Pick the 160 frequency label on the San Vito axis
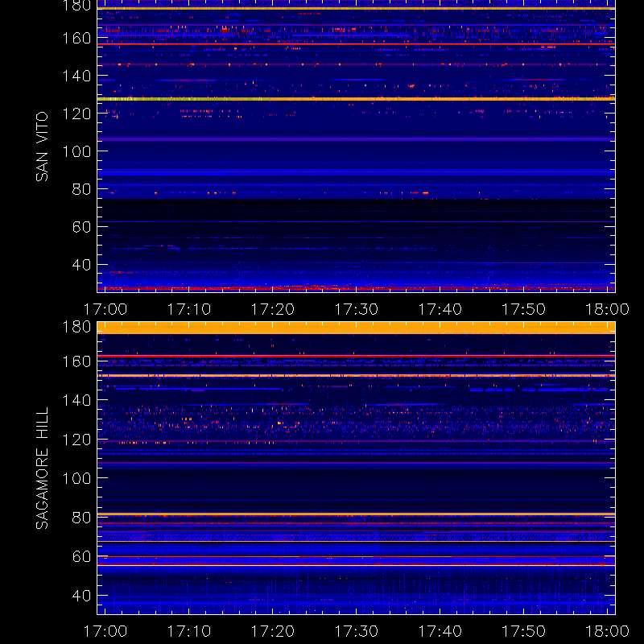This screenshot has width=644, height=644. click(76, 38)
